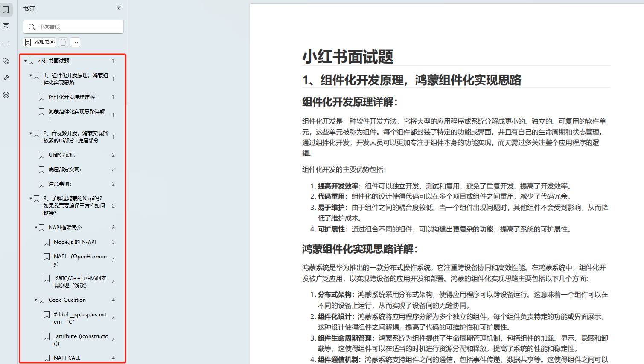This screenshot has width=644, height=364.
Task: Select bookmark NAPI框架简介
Action: click(x=65, y=228)
